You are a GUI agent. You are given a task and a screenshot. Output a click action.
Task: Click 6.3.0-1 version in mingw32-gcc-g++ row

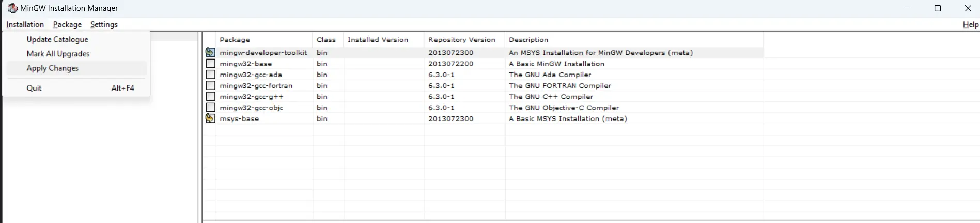441,97
